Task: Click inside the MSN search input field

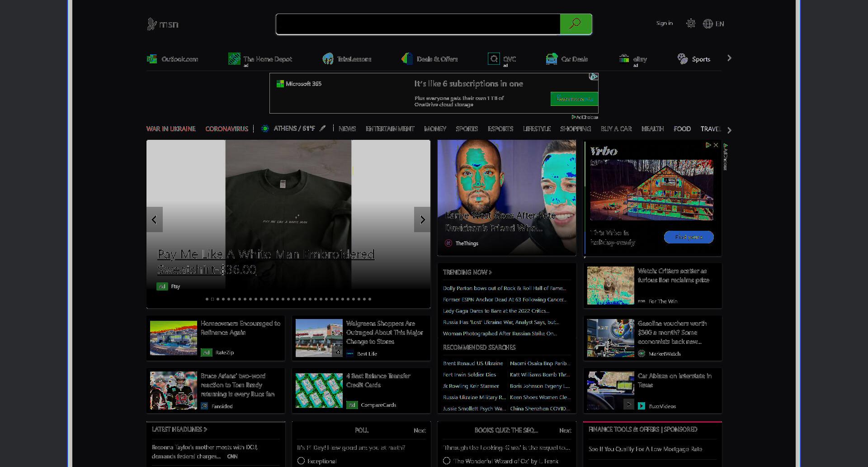Action: point(418,24)
